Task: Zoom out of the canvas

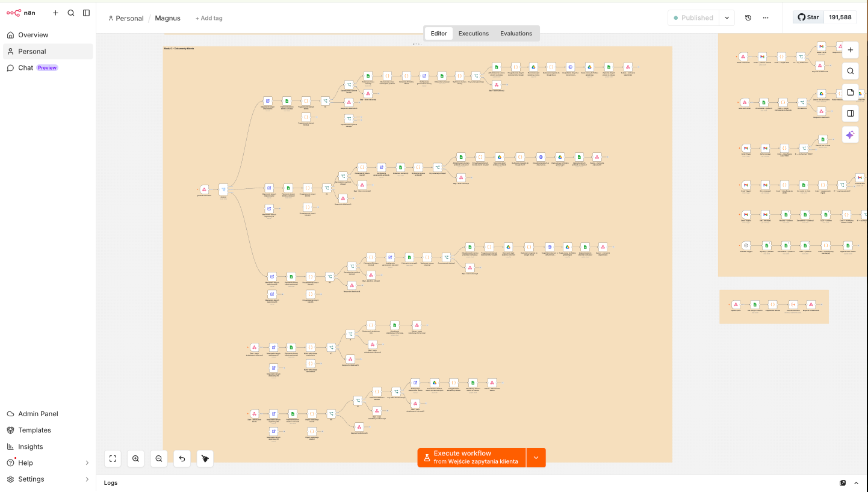Action: [x=158, y=458]
